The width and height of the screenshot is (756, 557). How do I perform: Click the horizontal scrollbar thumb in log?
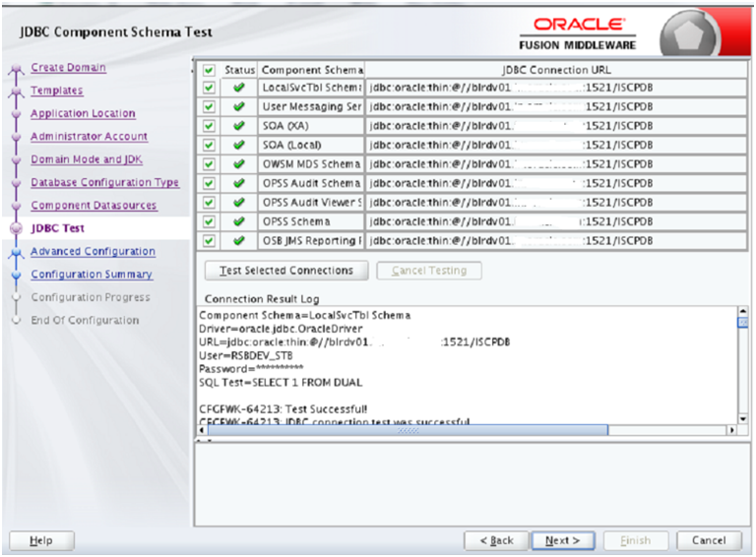pyautogui.click(x=408, y=430)
